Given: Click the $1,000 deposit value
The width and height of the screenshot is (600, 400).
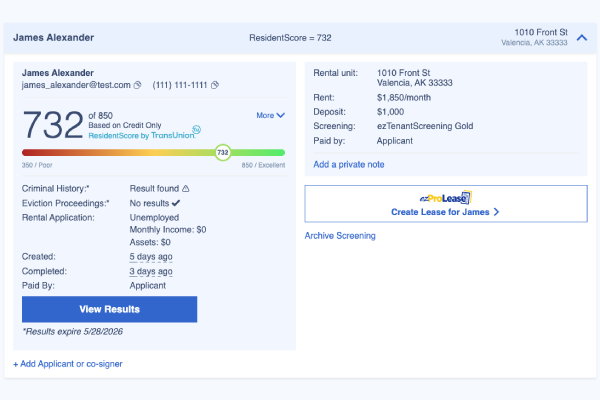Looking at the screenshot, I should [390, 112].
